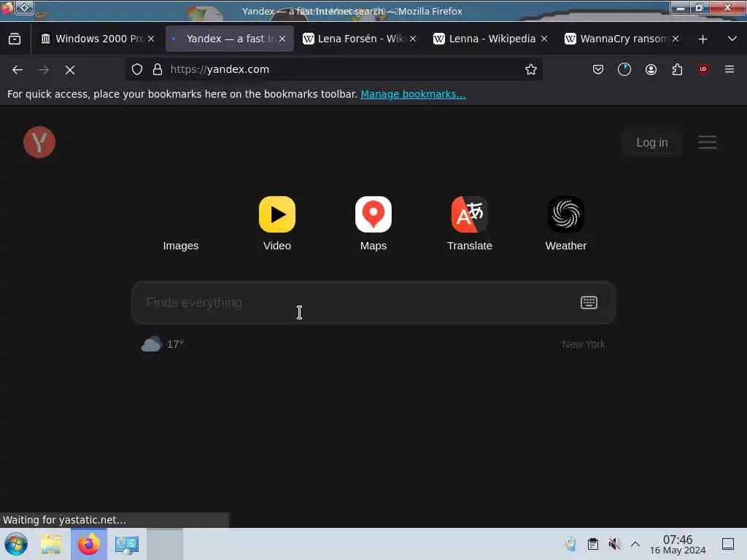747x560 pixels.
Task: Click the Log in button
Action: pos(652,142)
